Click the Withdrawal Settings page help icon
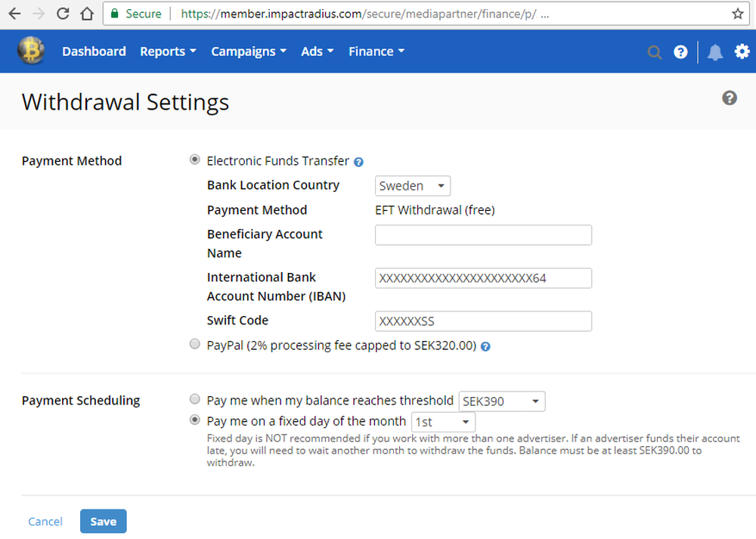 pos(729,98)
